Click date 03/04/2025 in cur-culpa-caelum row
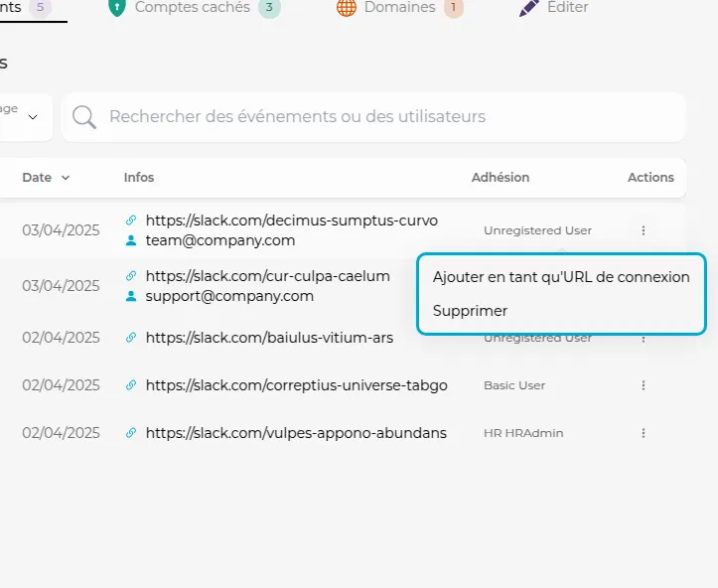This screenshot has height=588, width=718. pos(61,286)
